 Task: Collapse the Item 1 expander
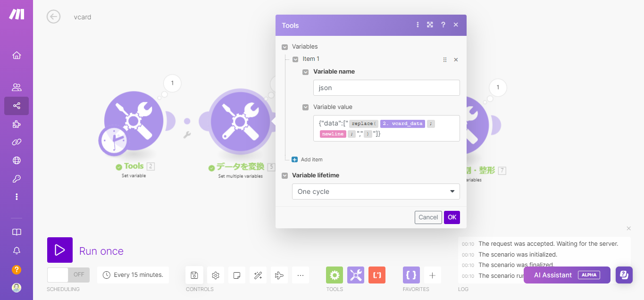tap(295, 59)
